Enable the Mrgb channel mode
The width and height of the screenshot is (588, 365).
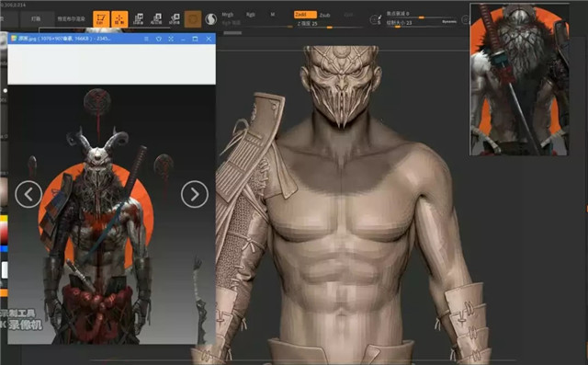pos(228,15)
